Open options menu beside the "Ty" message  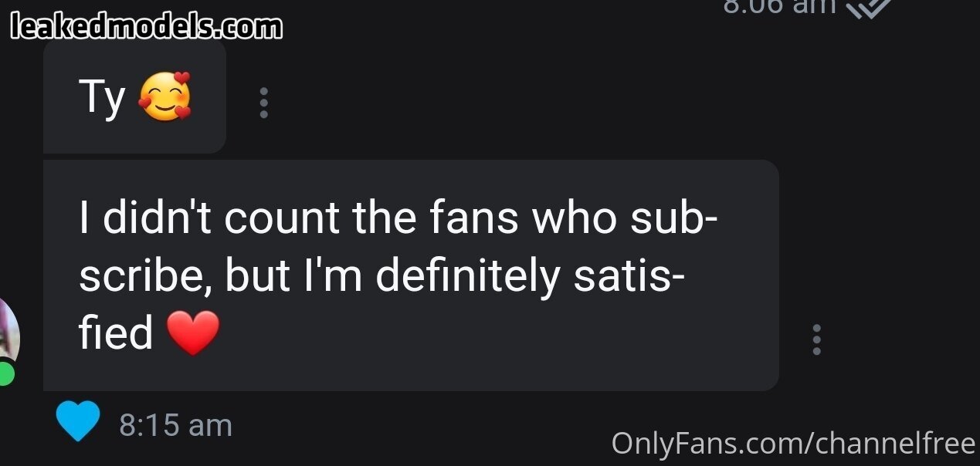[x=263, y=103]
